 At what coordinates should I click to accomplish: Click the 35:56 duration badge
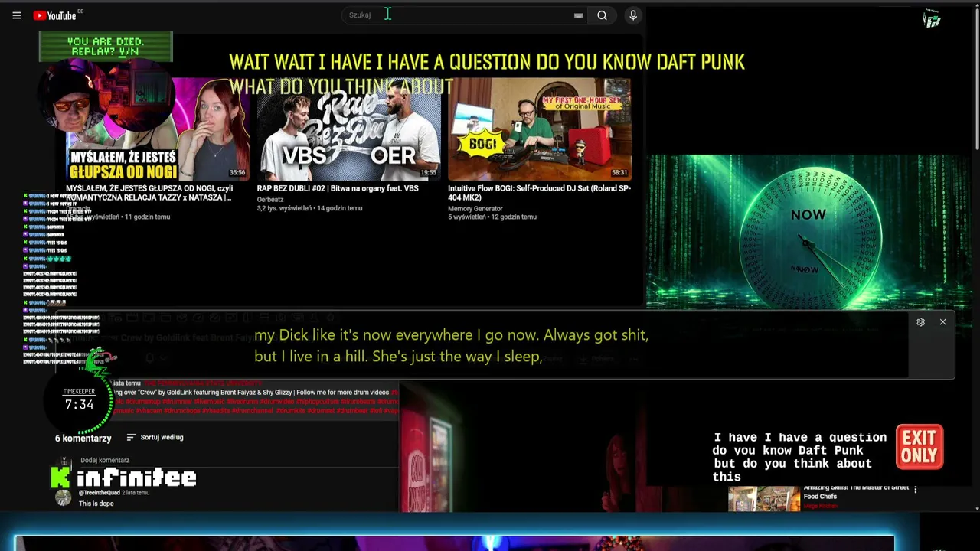coord(237,173)
